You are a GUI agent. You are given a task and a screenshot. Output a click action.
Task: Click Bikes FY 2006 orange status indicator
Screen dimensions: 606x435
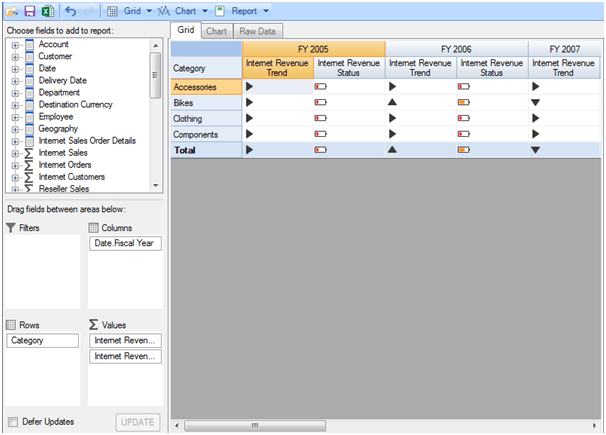(x=463, y=102)
